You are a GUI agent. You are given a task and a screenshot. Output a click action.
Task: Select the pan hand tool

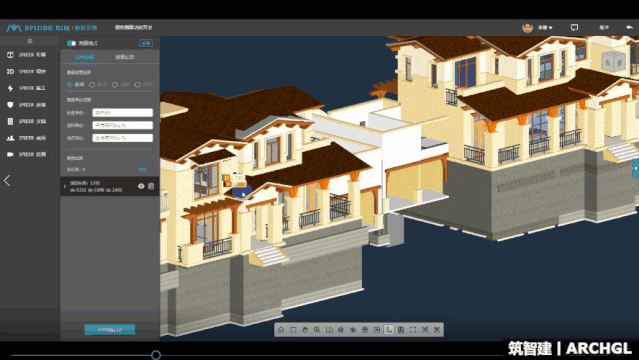tap(305, 330)
